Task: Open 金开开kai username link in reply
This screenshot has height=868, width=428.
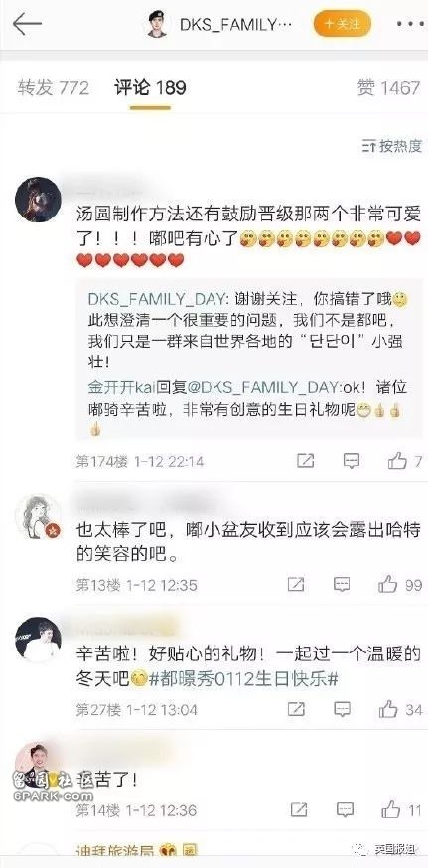Action: (117, 387)
